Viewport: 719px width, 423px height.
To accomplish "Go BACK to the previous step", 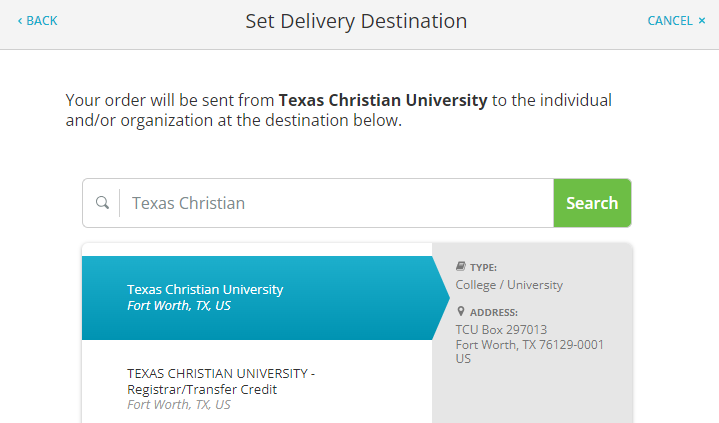I will click(x=38, y=21).
